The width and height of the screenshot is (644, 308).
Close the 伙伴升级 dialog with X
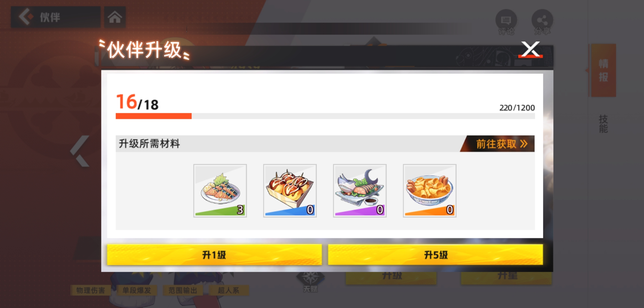pos(530,50)
